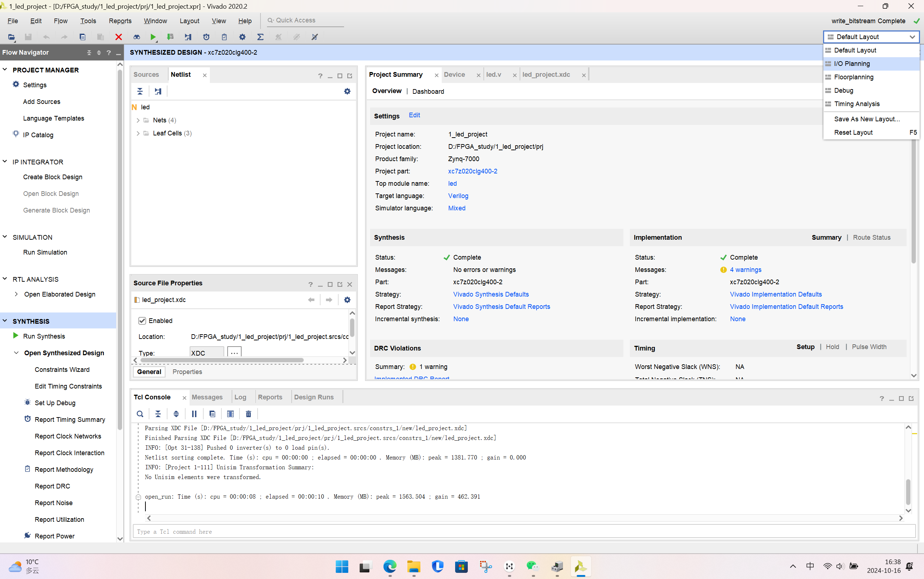Viewport: 924px width, 579px height.
Task: Collapse all in the Netlist panel
Action: [140, 91]
